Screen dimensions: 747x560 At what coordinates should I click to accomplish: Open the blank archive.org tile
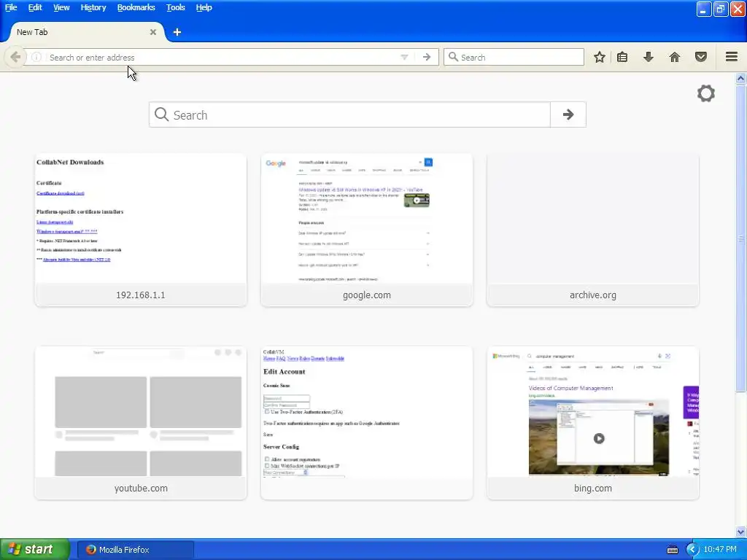tap(592, 219)
